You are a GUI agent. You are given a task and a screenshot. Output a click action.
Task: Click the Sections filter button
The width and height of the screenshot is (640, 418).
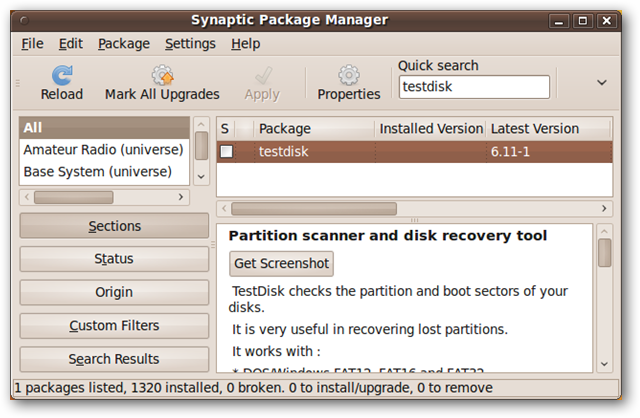pyautogui.click(x=114, y=226)
